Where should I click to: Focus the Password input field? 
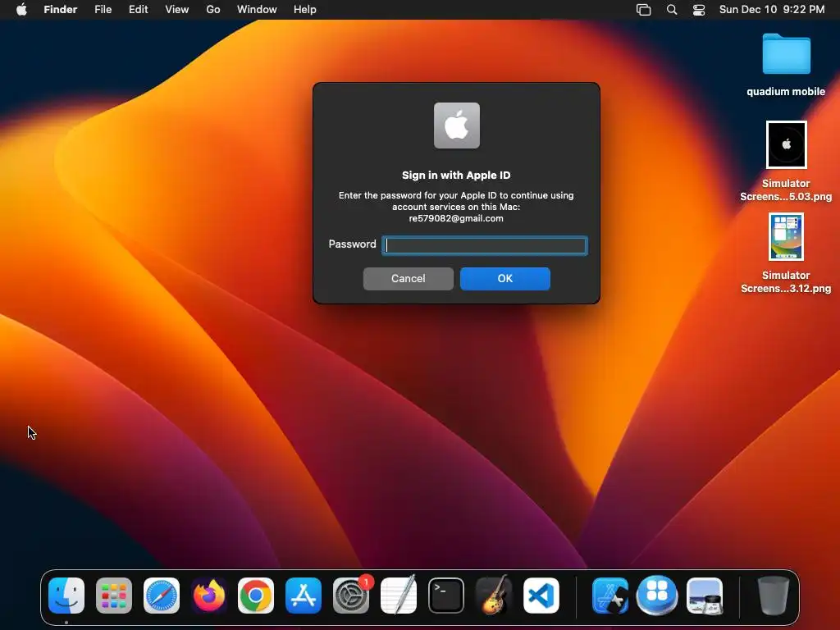(x=485, y=245)
